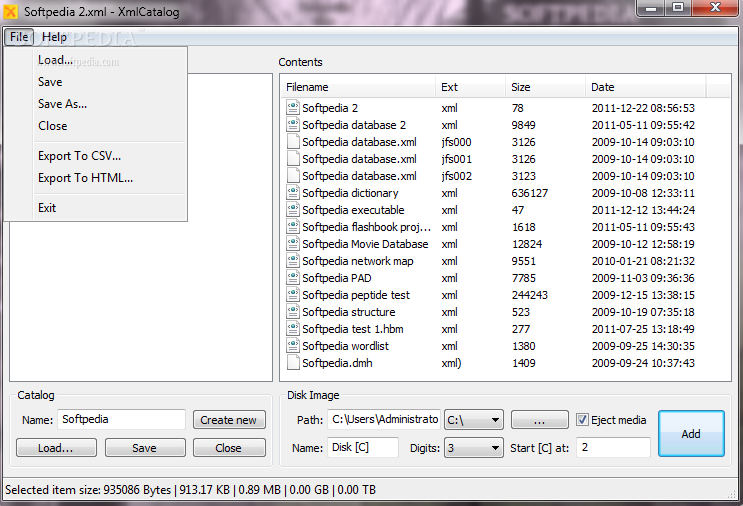The width and height of the screenshot is (743, 506).
Task: Choose Save As... from the File menu
Action: tap(62, 104)
